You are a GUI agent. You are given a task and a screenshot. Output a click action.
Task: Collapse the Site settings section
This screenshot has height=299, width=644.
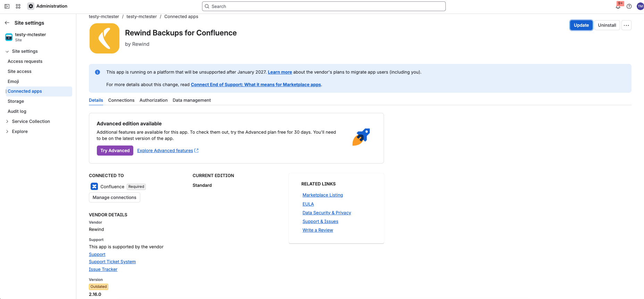7,51
